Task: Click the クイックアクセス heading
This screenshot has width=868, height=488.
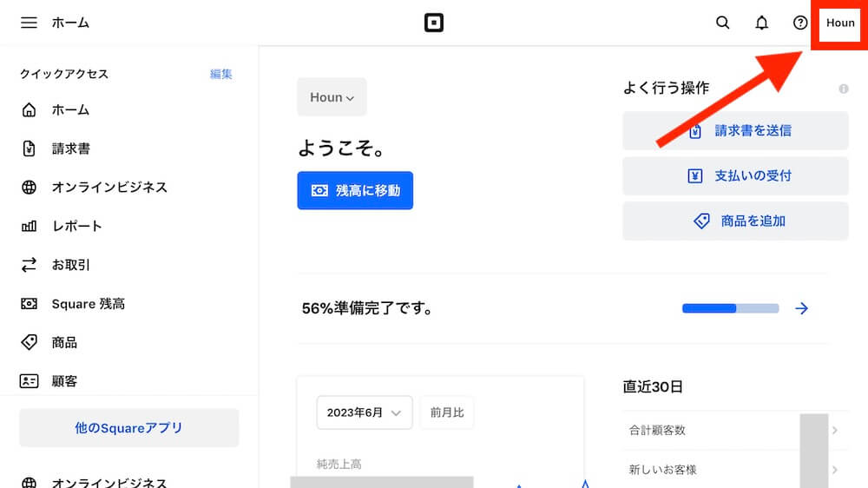Action: pyautogui.click(x=64, y=74)
